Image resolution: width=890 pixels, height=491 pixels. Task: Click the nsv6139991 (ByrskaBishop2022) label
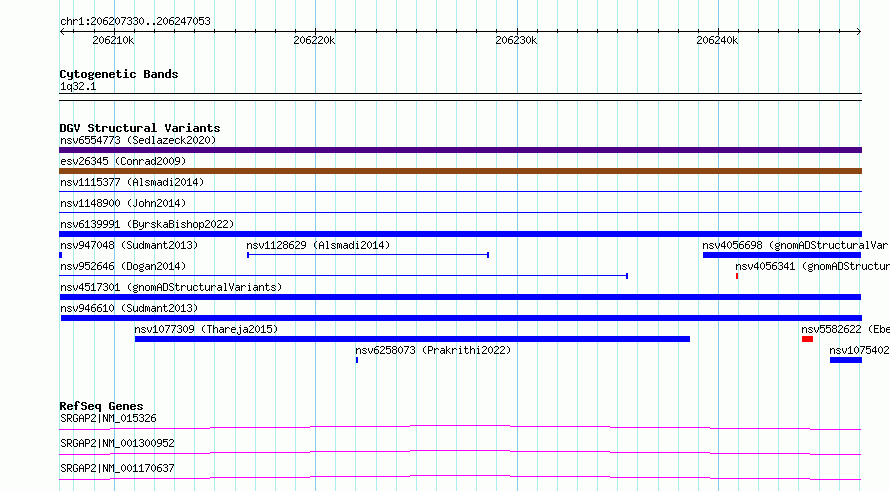click(147, 224)
